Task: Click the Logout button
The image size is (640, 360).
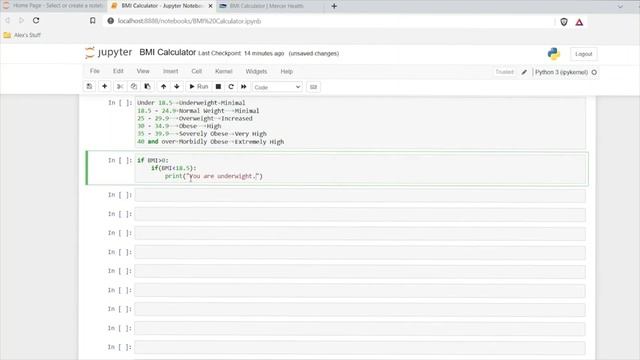Action: tap(584, 54)
